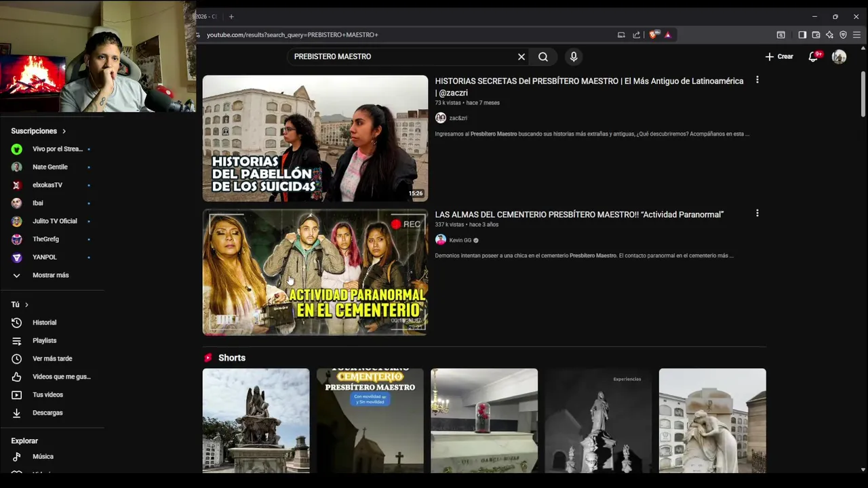Open more options for HISTORIAS SECRETAS video
The width and height of the screenshot is (868, 488).
[x=757, y=80]
